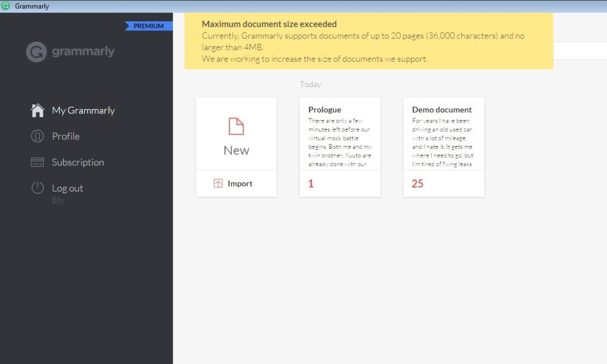View the 1 alert on Prologue
Viewport: 607px width, 364px height.
pos(309,184)
